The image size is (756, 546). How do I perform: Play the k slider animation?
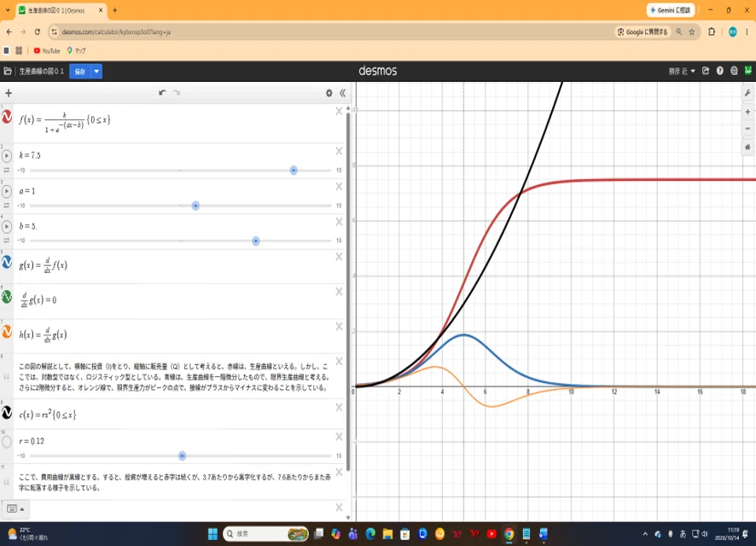click(x=7, y=156)
